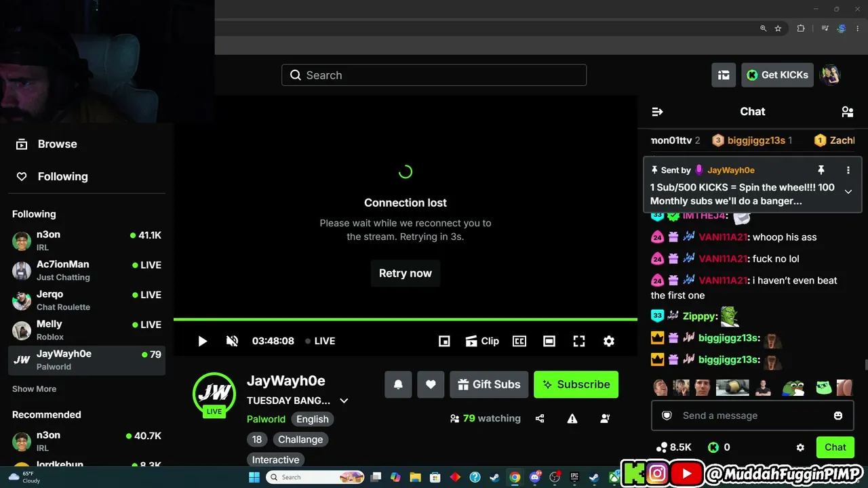Open Chrome from the taskbar

click(x=515, y=477)
